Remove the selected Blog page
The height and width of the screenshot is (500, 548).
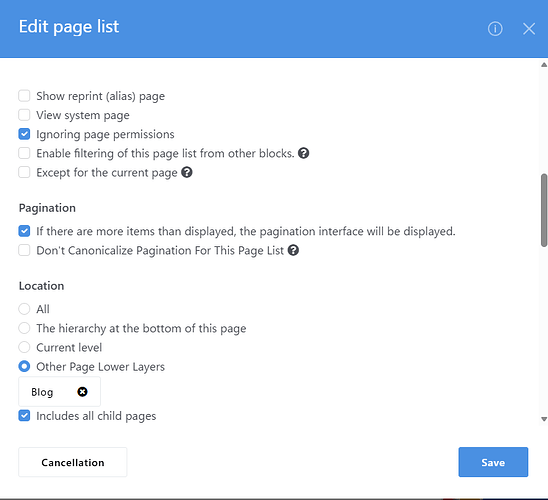tap(82, 392)
